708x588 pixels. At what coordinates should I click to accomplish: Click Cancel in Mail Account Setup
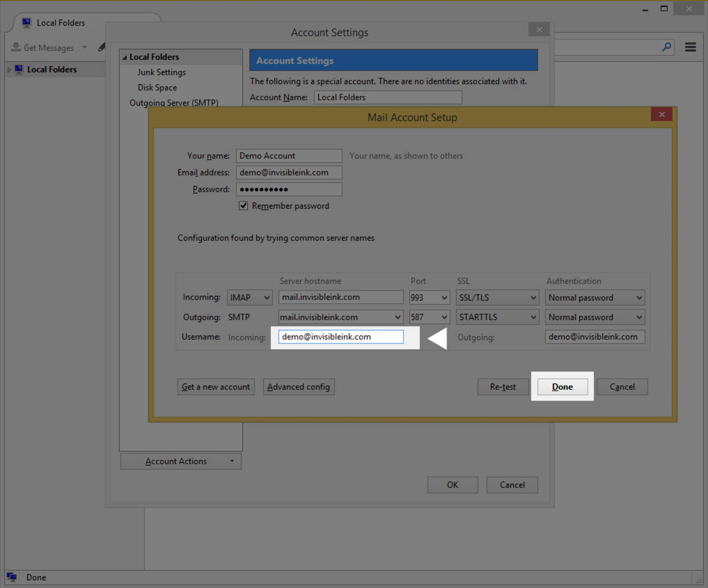(x=622, y=387)
